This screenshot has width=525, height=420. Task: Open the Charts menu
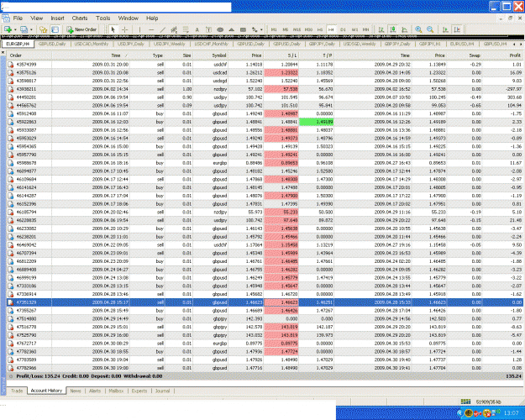(80, 18)
